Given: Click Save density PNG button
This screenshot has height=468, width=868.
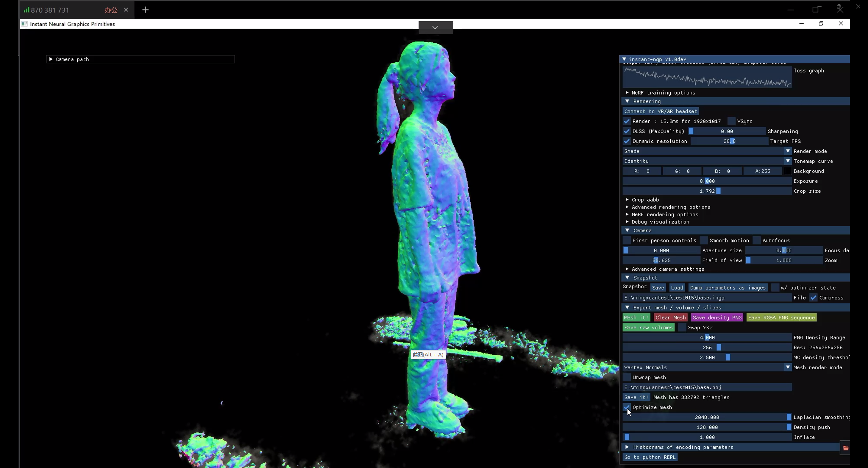Looking at the screenshot, I should point(717,317).
